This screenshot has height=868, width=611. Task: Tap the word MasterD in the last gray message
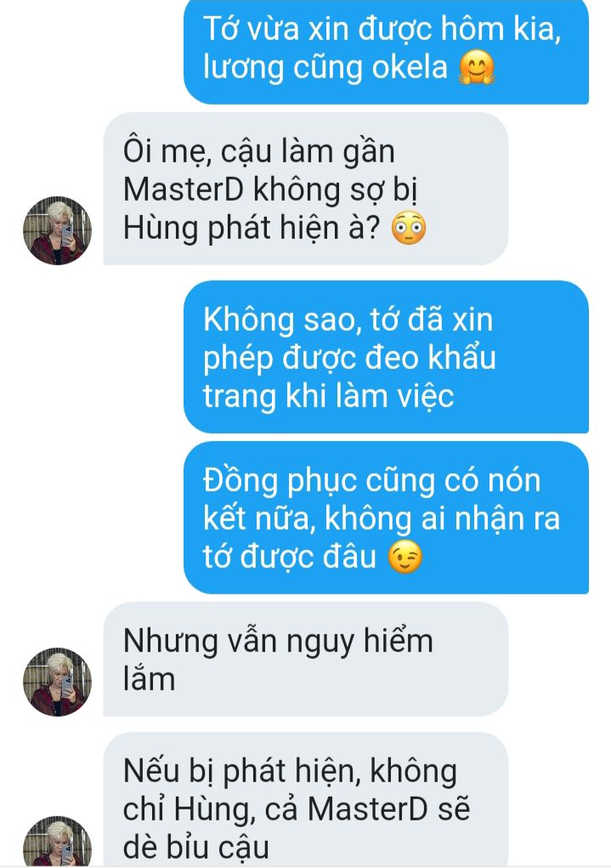point(367,808)
